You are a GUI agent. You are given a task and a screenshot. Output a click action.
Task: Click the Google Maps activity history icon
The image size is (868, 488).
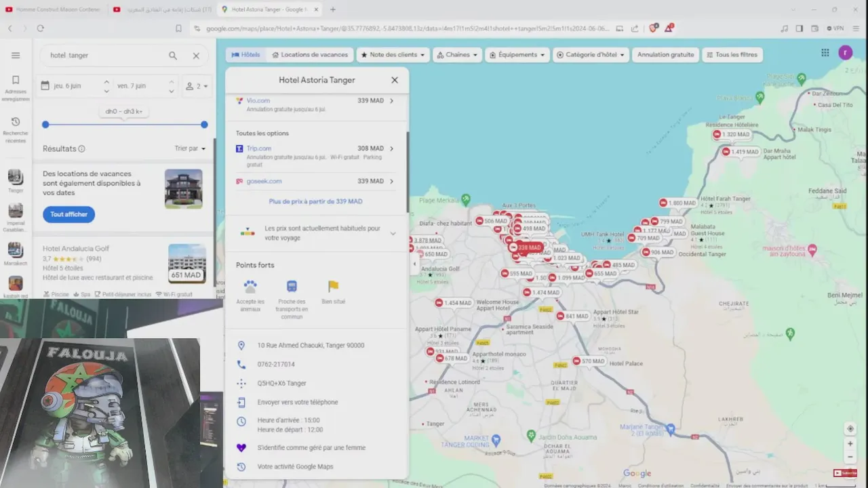coord(241,466)
